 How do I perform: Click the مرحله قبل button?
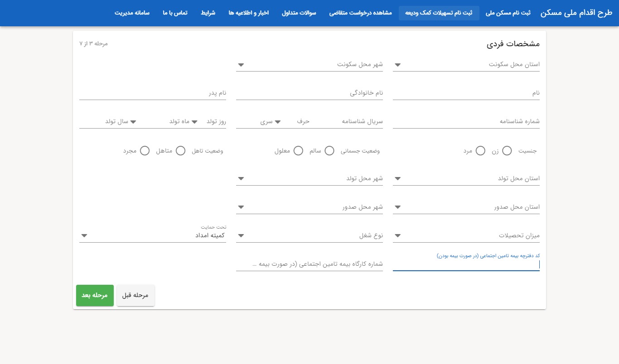click(135, 295)
